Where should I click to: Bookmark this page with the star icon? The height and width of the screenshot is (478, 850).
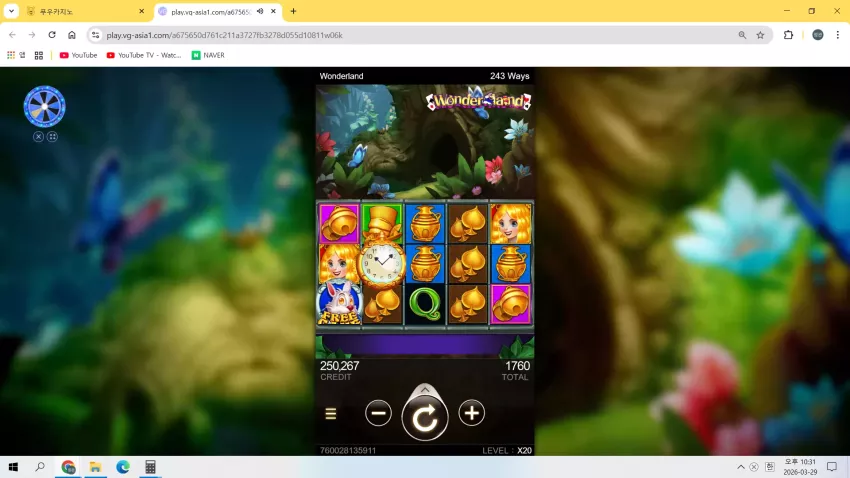tap(760, 35)
